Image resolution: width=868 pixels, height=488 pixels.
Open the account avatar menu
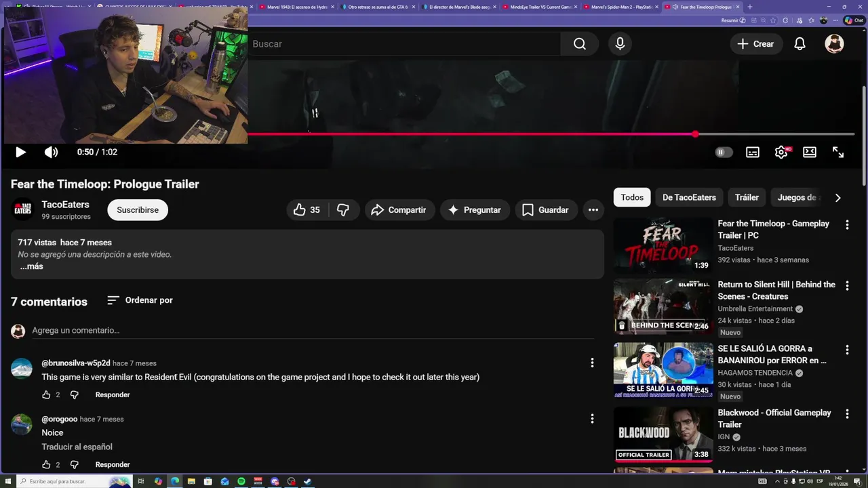coord(834,44)
